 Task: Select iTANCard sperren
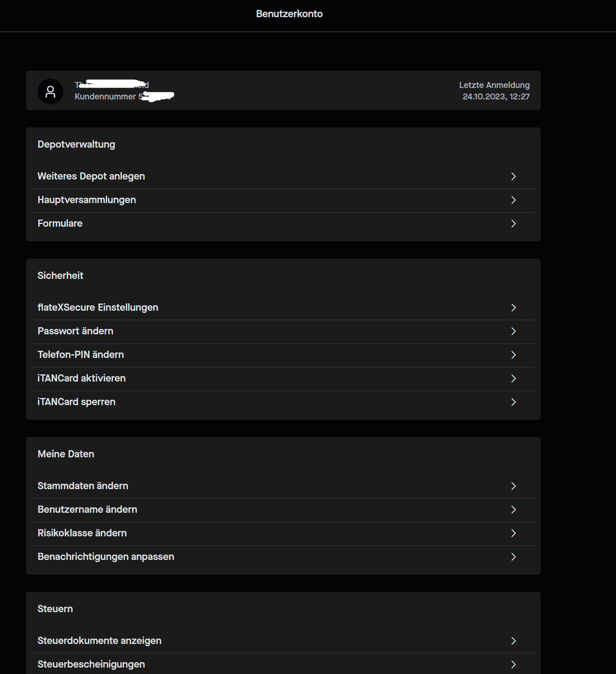(x=283, y=402)
